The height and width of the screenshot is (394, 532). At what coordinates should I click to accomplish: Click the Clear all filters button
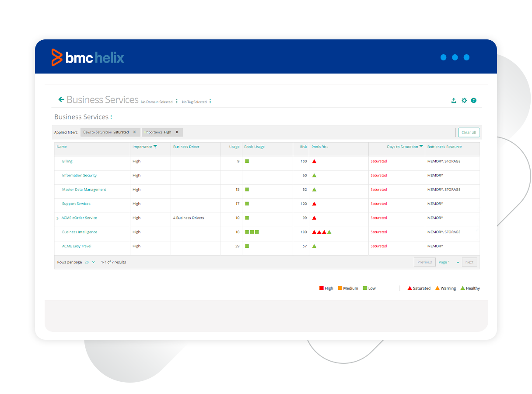coord(469,133)
